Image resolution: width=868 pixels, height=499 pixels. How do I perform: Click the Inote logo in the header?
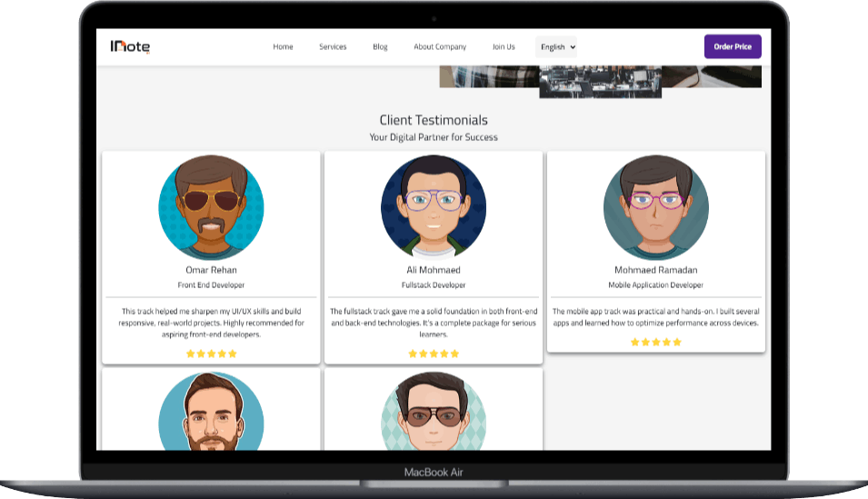(130, 47)
